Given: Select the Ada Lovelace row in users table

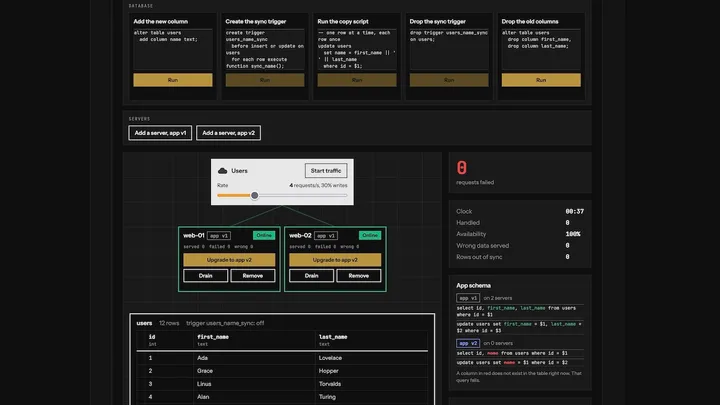Looking at the screenshot, I should [282, 358].
